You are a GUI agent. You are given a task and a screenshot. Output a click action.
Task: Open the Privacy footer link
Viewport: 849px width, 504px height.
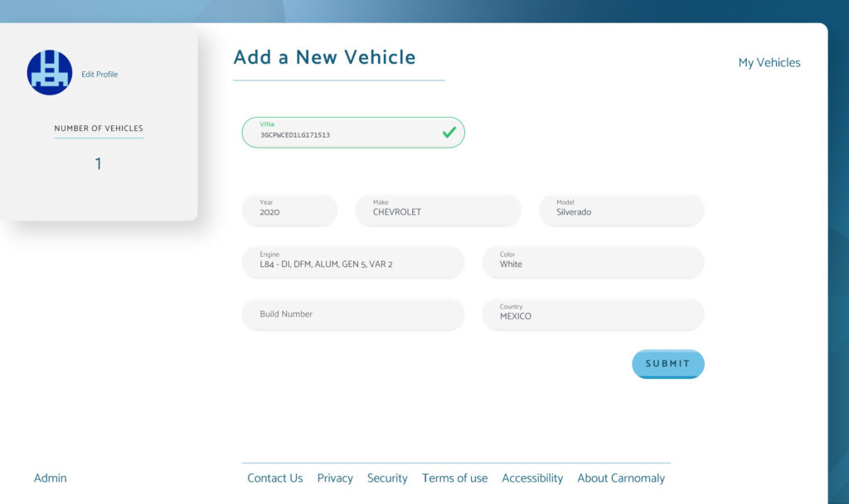tap(335, 478)
